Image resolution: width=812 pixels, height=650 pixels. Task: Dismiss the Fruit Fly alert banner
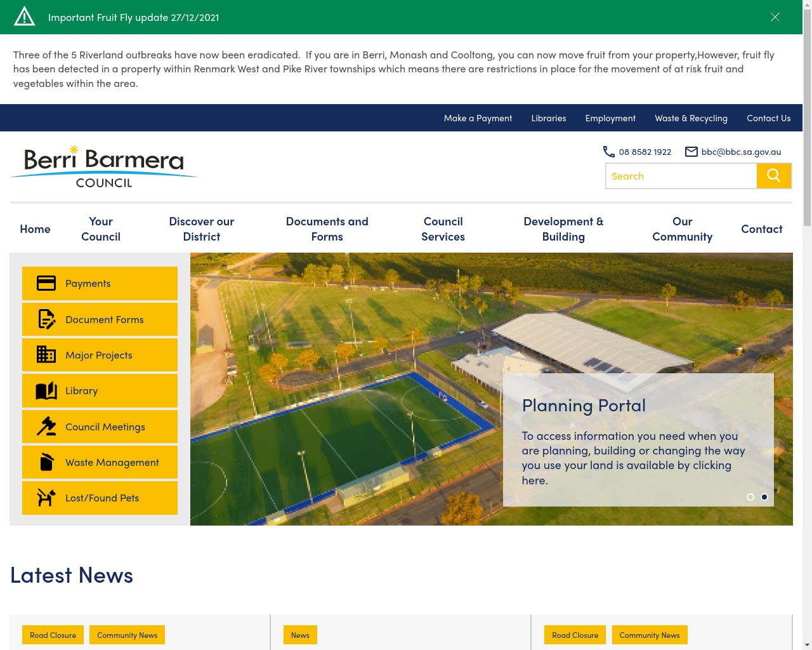775,17
